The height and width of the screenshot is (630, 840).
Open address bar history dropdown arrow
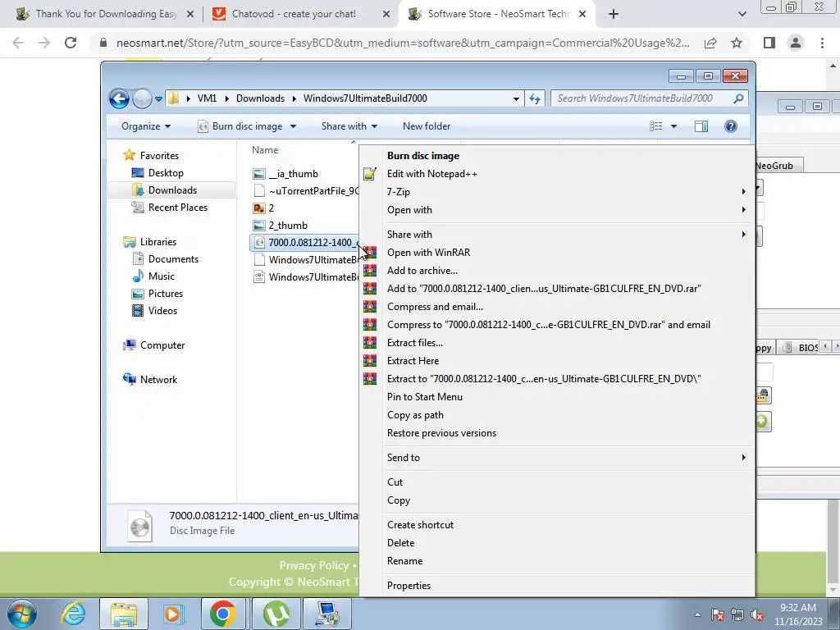point(516,98)
